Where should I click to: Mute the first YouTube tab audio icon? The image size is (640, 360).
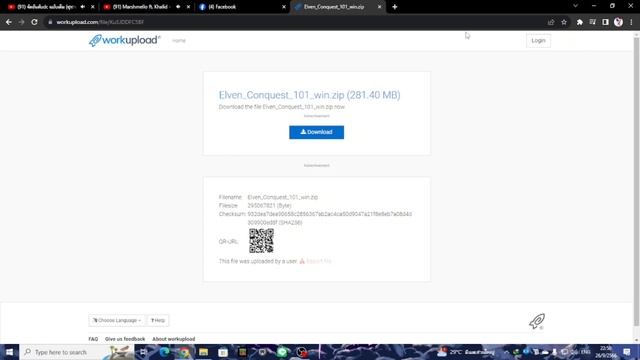(83, 7)
